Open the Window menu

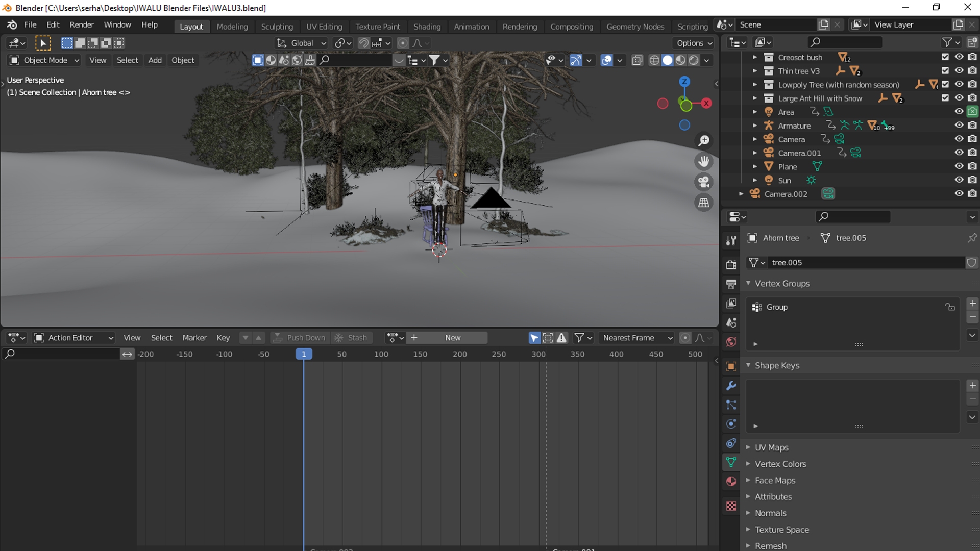point(117,24)
